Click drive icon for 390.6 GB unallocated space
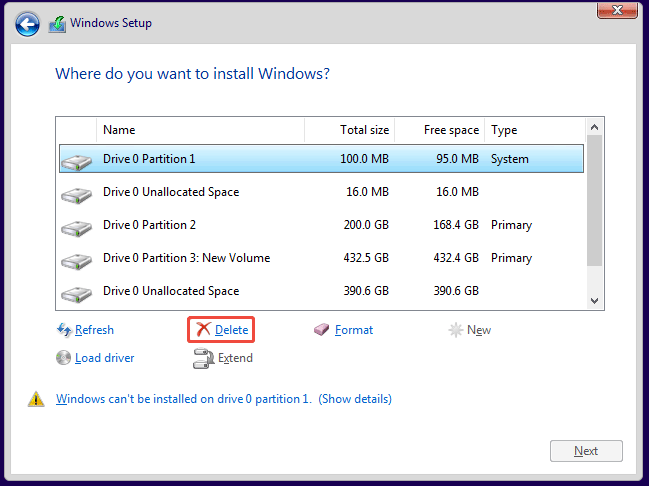This screenshot has height=486, width=649. point(76,294)
